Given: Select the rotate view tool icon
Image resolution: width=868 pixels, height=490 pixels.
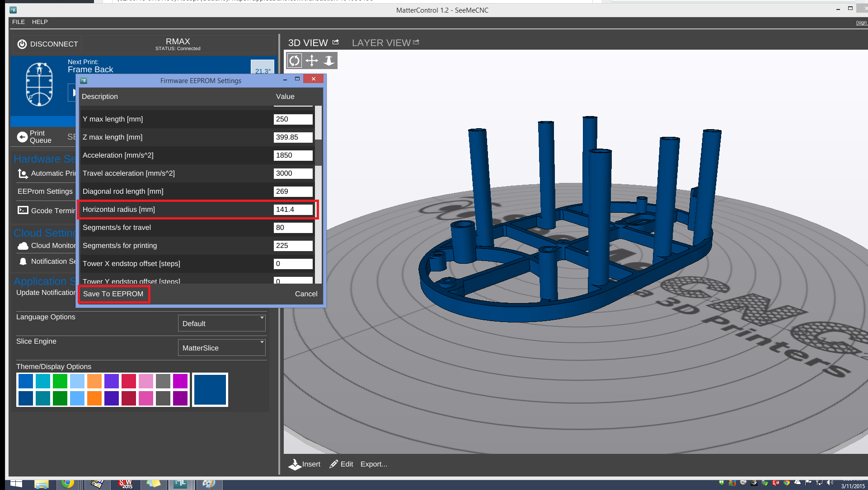Looking at the screenshot, I should pyautogui.click(x=295, y=61).
